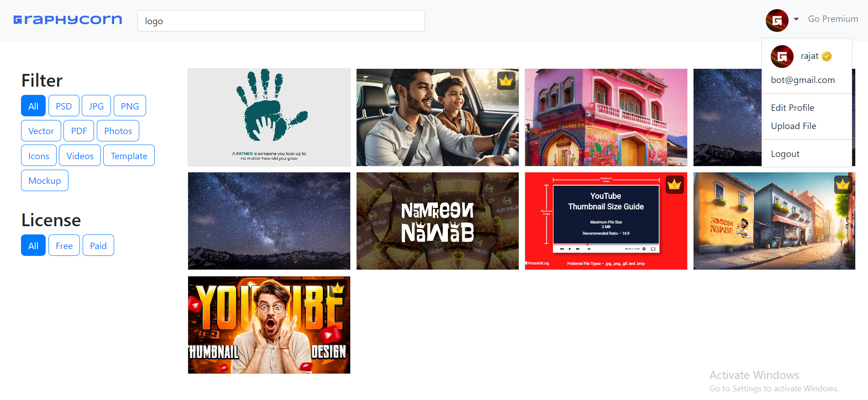Click the verified badge beside rajat
The height and width of the screenshot is (400, 868).
[x=826, y=56]
